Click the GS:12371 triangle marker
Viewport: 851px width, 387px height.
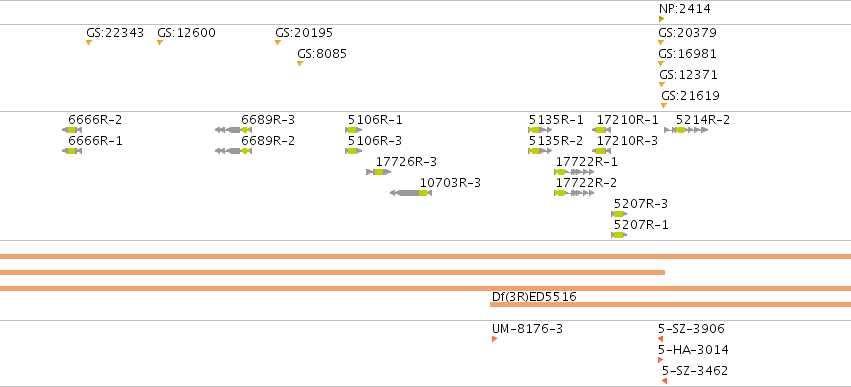pos(662,85)
